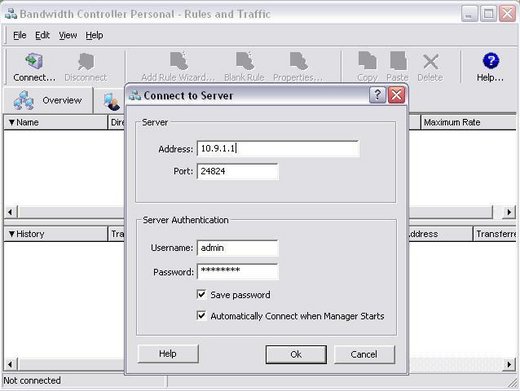Click the dialog's Help button
Viewport: 520px width, 391px height.
pyautogui.click(x=168, y=353)
